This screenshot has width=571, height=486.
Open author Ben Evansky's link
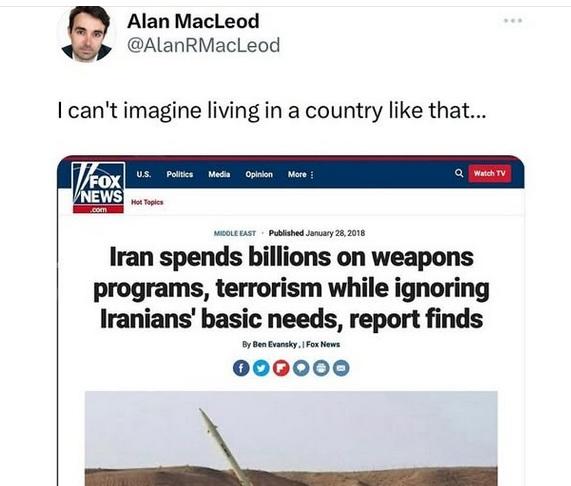275,344
